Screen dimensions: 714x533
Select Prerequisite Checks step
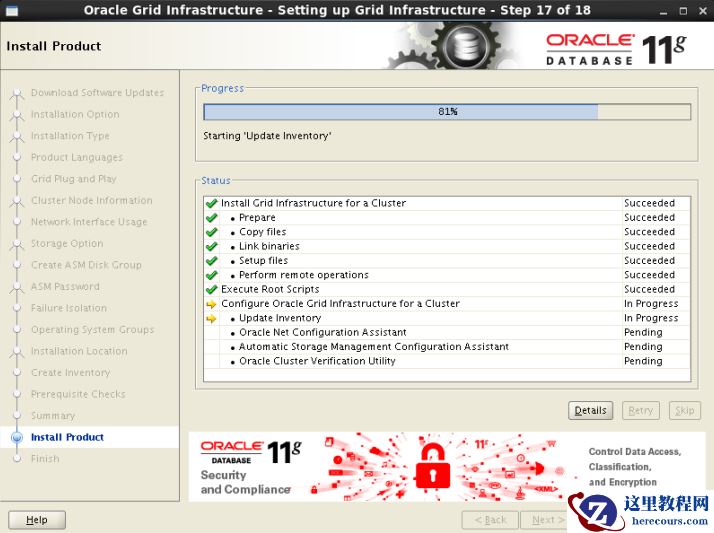78,394
